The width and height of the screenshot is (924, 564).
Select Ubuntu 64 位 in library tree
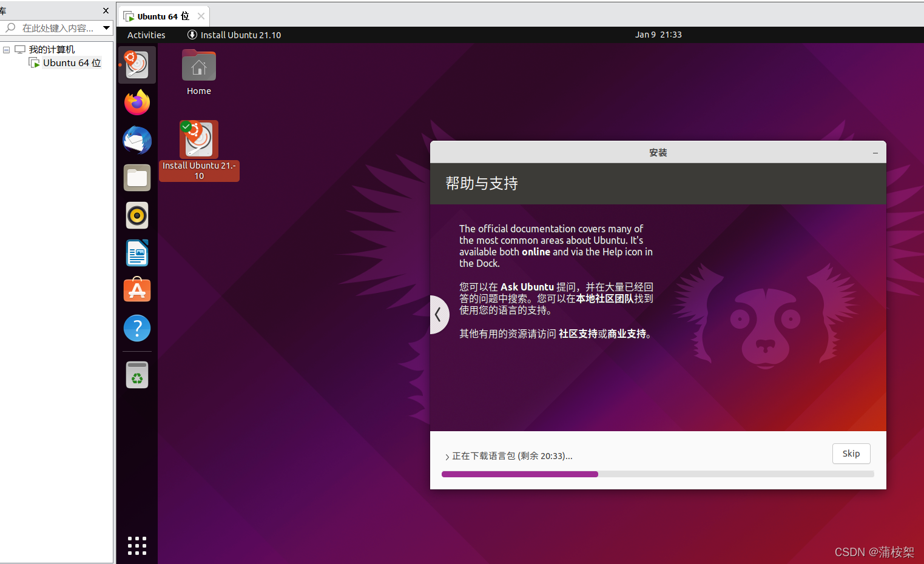pyautogui.click(x=66, y=62)
